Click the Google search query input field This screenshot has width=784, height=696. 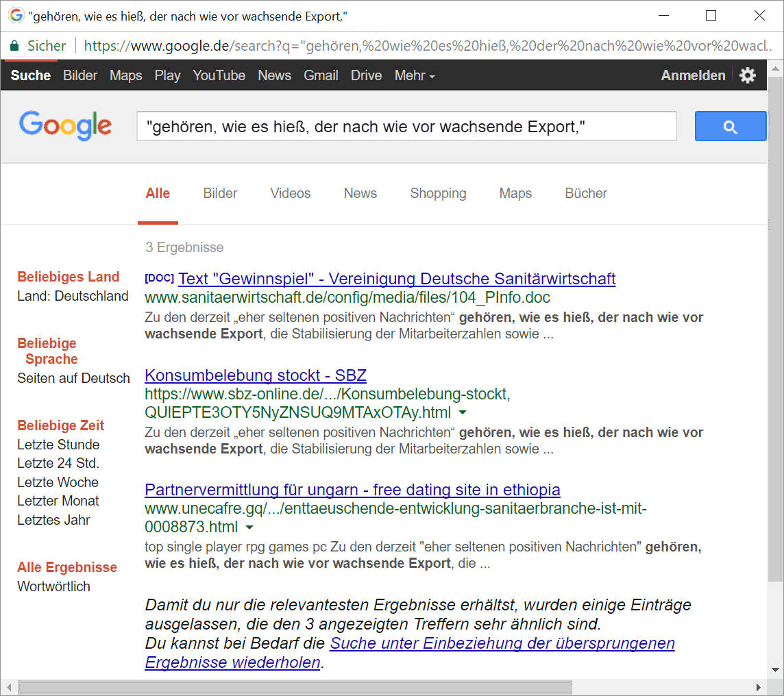click(406, 127)
